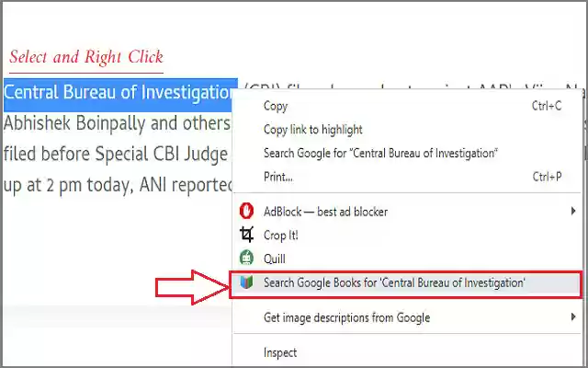Screen dimensions: 588x368
Task: Select the Crop It! menu entry
Action: [408, 236]
